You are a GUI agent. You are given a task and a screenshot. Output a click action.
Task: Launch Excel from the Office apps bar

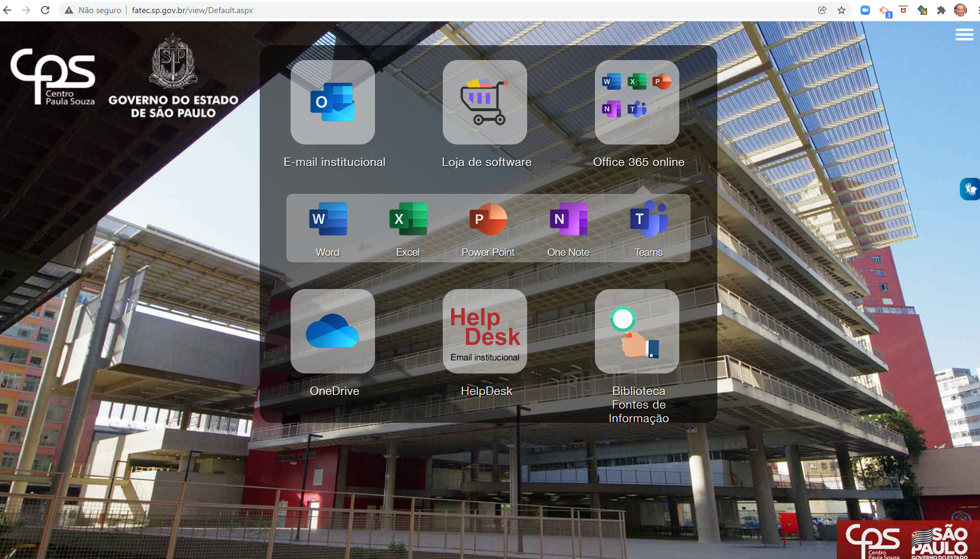(408, 229)
